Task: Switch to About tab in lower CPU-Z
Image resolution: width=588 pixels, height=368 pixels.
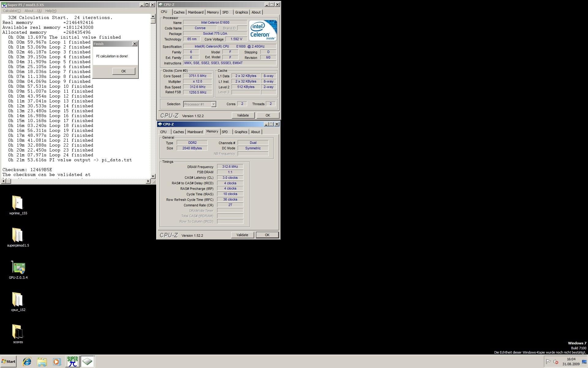Action: (x=255, y=132)
